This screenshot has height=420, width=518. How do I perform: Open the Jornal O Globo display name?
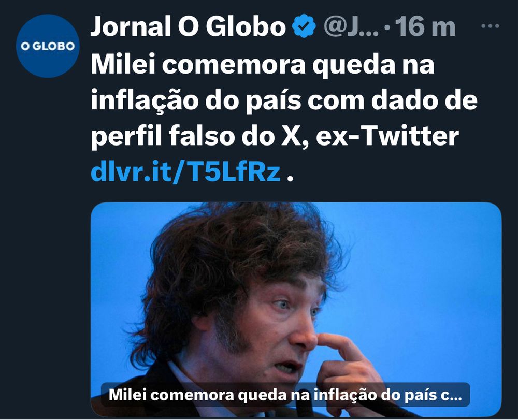point(188,26)
